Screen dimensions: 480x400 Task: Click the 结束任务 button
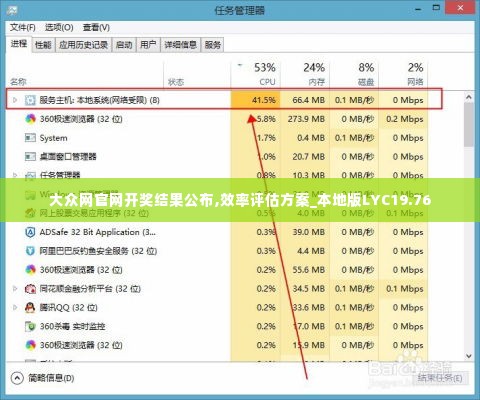coord(440,378)
